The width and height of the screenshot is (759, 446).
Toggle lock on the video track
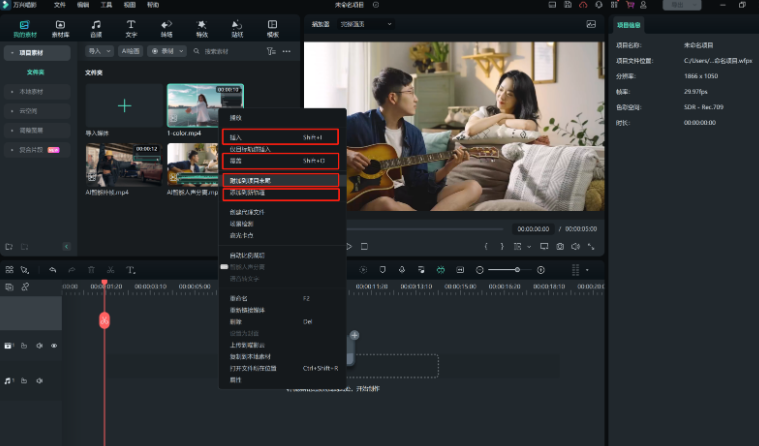(25, 346)
